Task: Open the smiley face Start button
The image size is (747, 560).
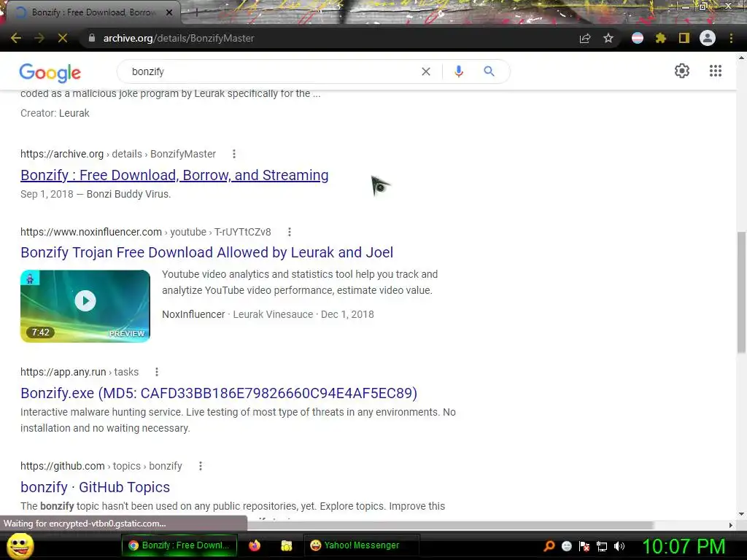Action: 20,545
